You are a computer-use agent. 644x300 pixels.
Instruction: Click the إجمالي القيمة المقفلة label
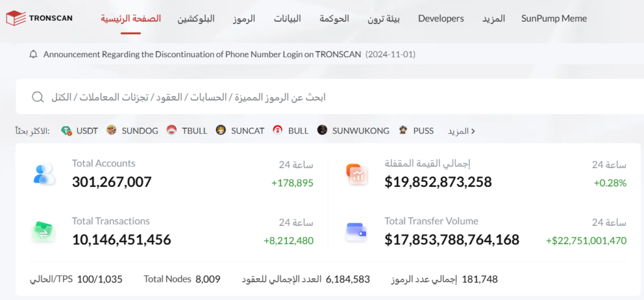pyautogui.click(x=427, y=164)
